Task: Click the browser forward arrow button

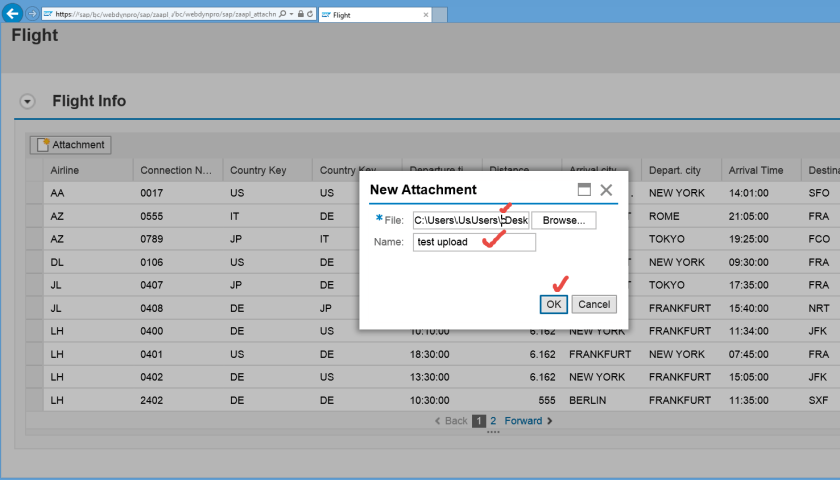Action: pyautogui.click(x=32, y=13)
